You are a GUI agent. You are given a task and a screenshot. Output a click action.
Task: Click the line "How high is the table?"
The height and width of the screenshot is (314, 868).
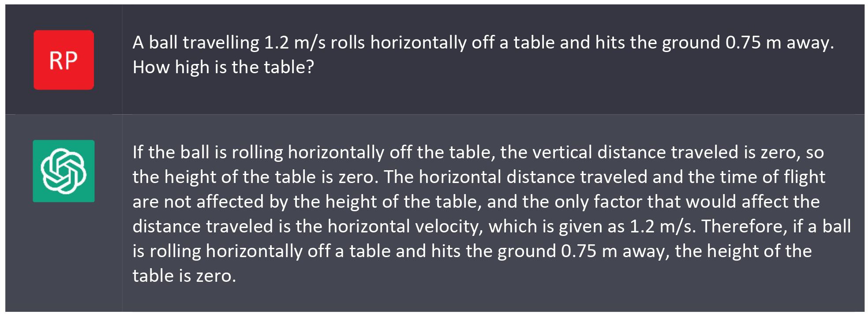(223, 67)
